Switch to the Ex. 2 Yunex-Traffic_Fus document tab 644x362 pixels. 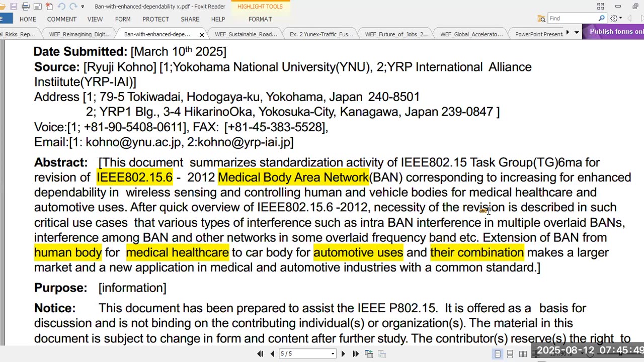coord(321,34)
